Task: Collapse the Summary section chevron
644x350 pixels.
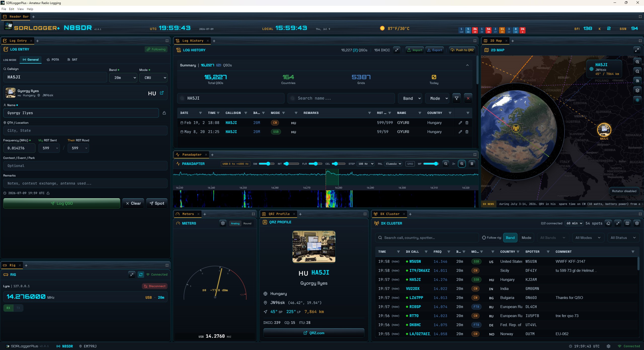Action: tap(467, 65)
